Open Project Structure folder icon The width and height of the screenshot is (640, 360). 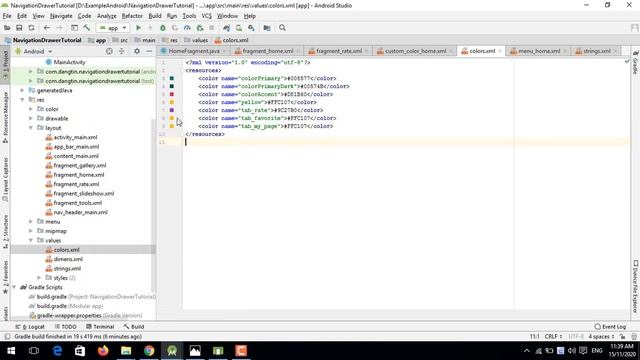267,28
